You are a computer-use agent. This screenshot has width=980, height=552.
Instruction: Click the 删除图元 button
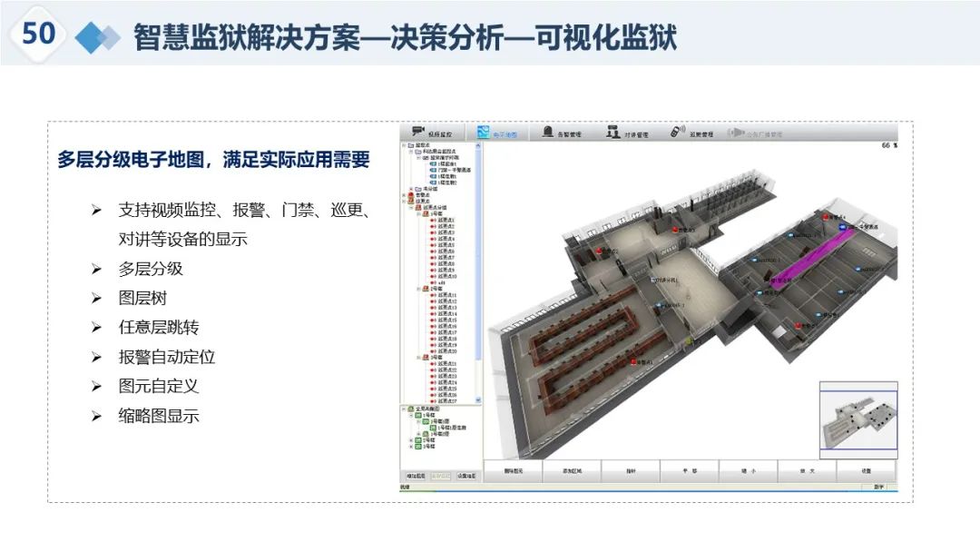click(x=514, y=470)
